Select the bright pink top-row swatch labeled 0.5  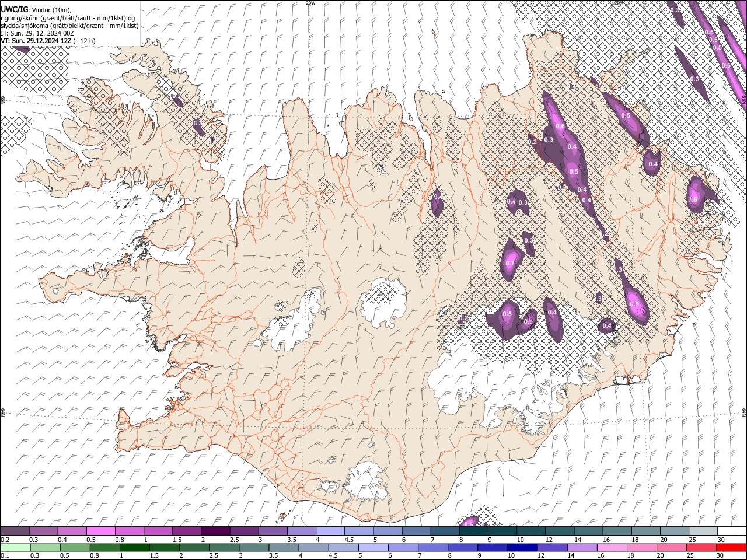[100, 531]
